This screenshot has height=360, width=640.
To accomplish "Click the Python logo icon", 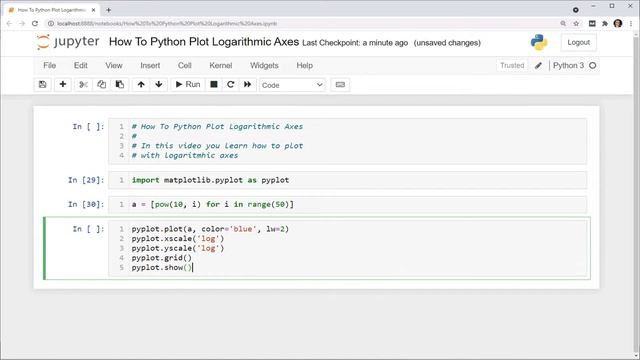I will pyautogui.click(x=539, y=42).
